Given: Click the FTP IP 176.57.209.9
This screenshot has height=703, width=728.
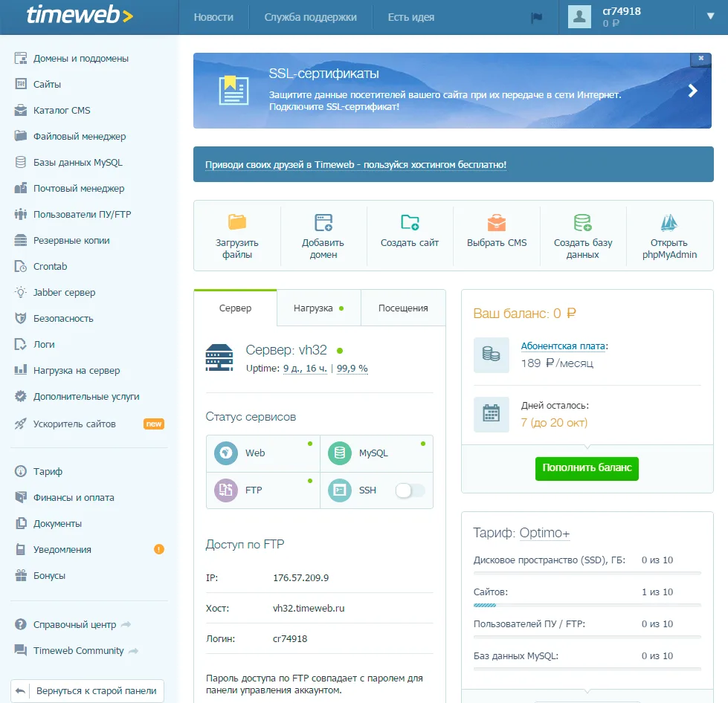Looking at the screenshot, I should click(x=301, y=577).
